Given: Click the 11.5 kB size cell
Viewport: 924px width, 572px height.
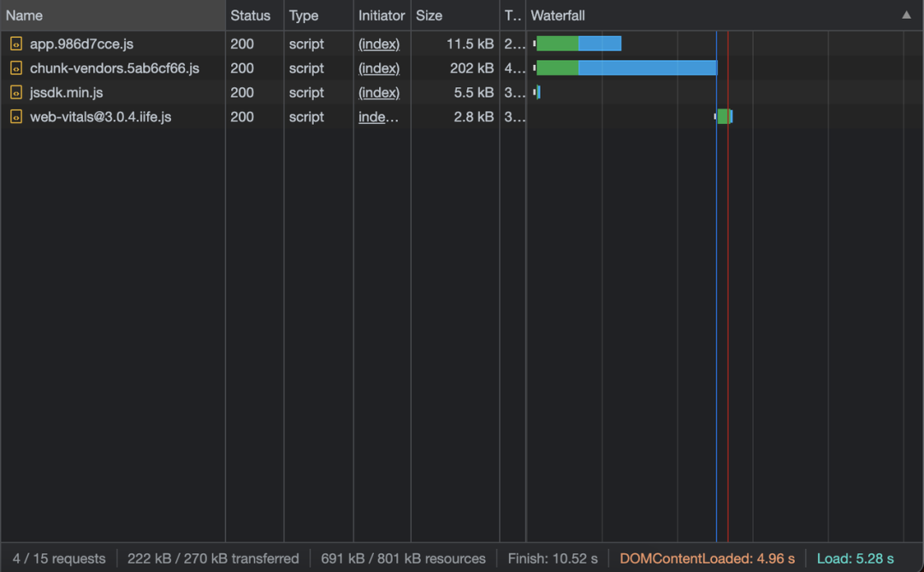Looking at the screenshot, I should (470, 44).
